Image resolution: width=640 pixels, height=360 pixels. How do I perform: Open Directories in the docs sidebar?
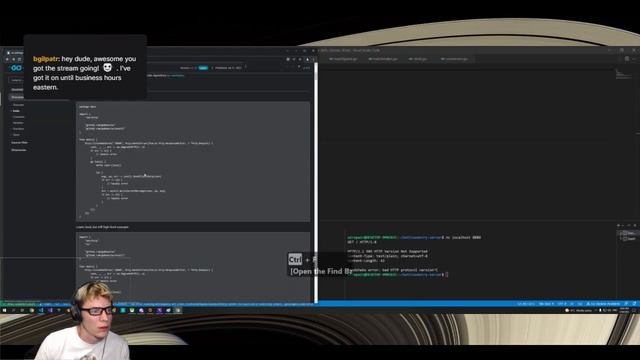pos(19,150)
